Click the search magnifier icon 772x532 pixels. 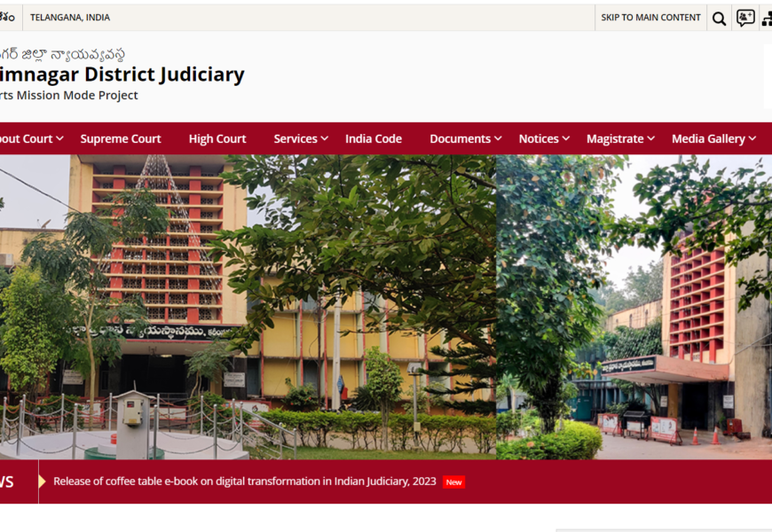(x=719, y=18)
